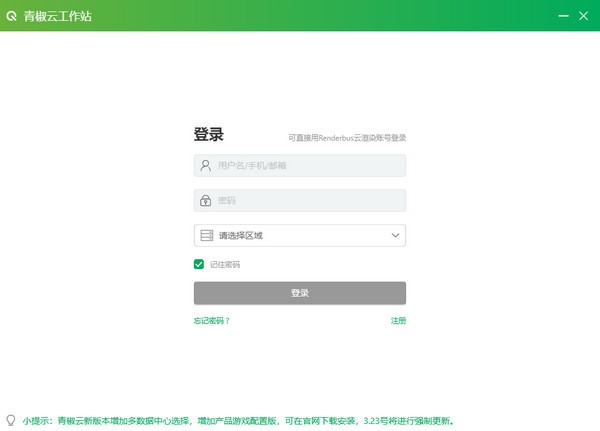
Task: Click the 记住密码 label text
Action: click(225, 265)
